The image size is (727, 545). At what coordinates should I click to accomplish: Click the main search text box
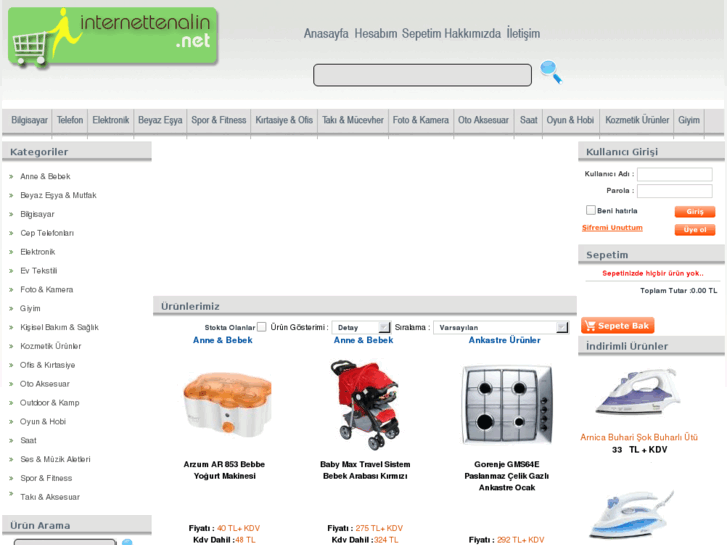422,75
